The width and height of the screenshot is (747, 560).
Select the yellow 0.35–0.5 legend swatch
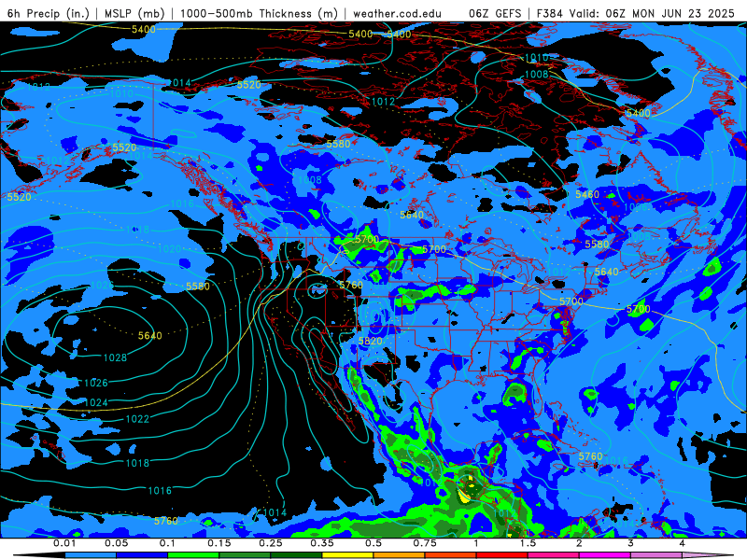tap(347, 555)
